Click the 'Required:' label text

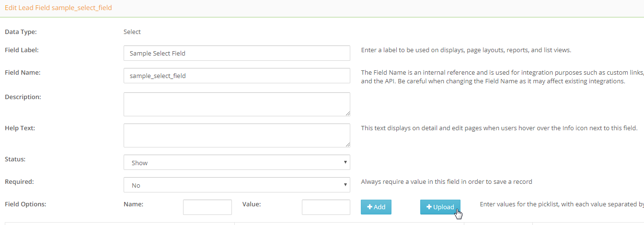click(19, 181)
